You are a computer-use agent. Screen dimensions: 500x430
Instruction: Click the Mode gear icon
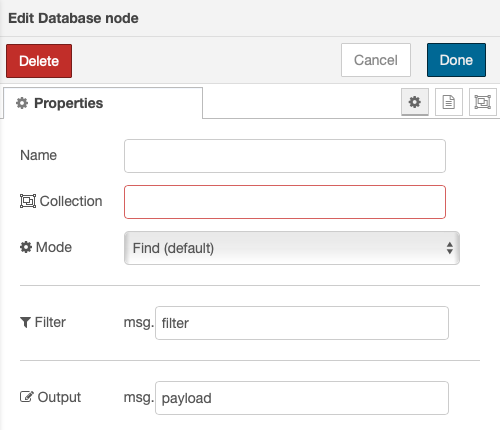tap(26, 247)
